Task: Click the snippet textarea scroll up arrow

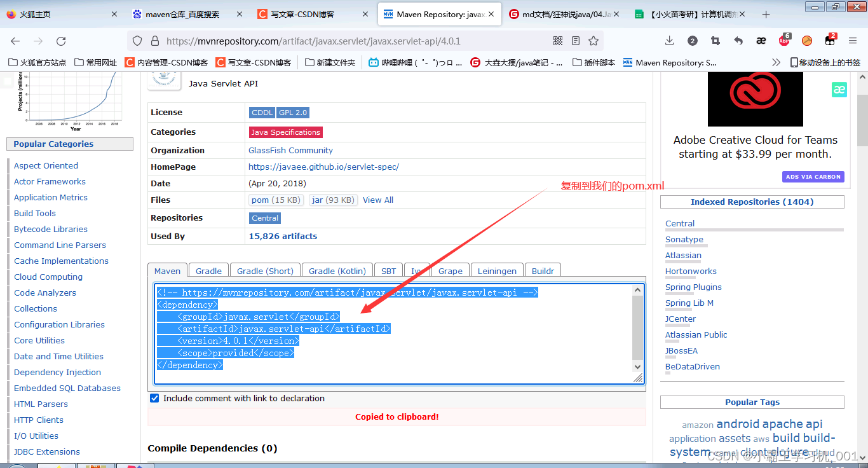Action: coord(638,289)
